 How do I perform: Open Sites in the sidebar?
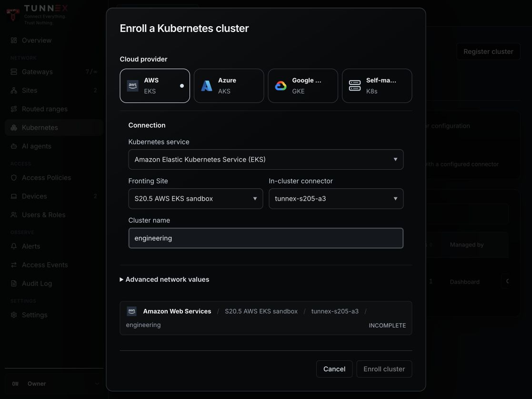point(54,90)
